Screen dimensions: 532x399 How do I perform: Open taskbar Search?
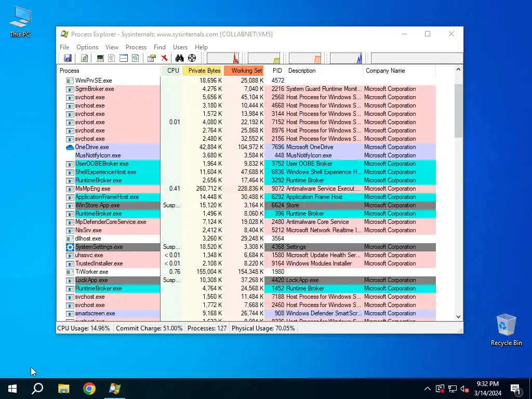tap(37, 389)
